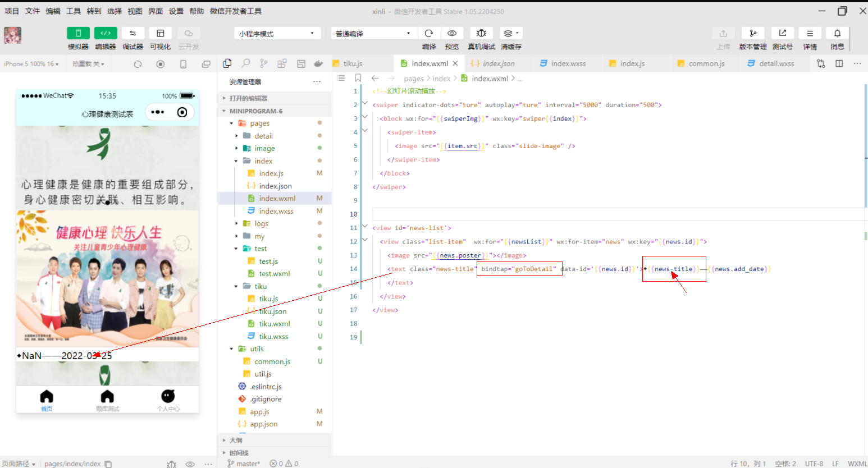Click the preview eye icon
This screenshot has width=868, height=468.
[x=452, y=33]
